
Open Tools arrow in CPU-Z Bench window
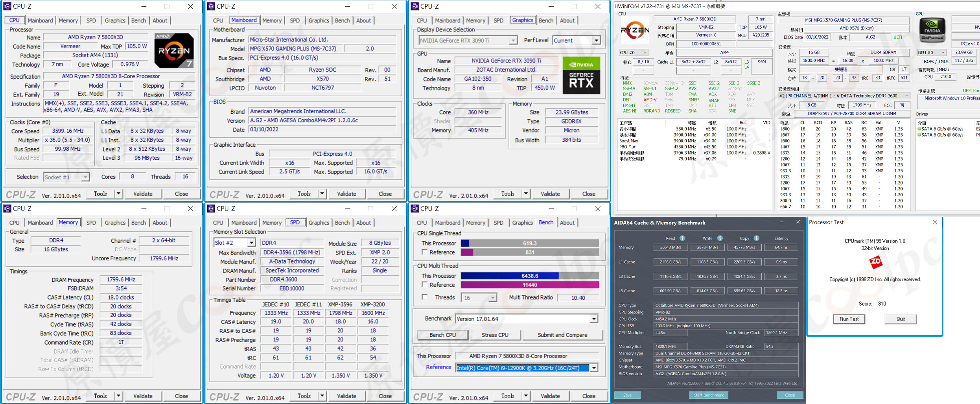[x=526, y=396]
